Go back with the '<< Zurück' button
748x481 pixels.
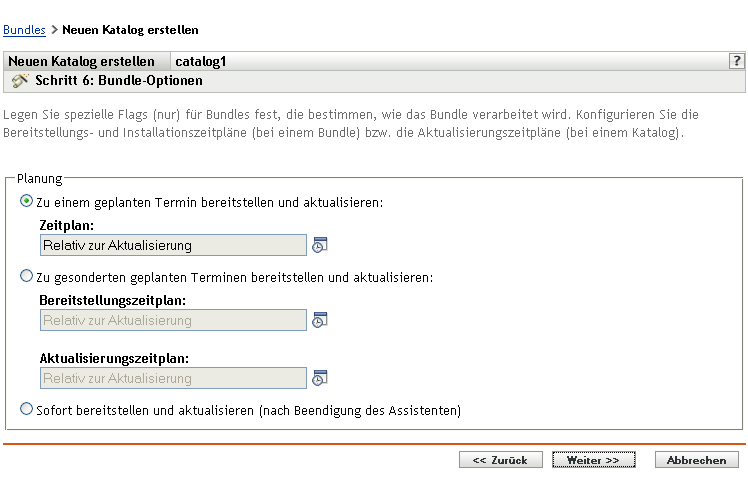pyautogui.click(x=500, y=460)
